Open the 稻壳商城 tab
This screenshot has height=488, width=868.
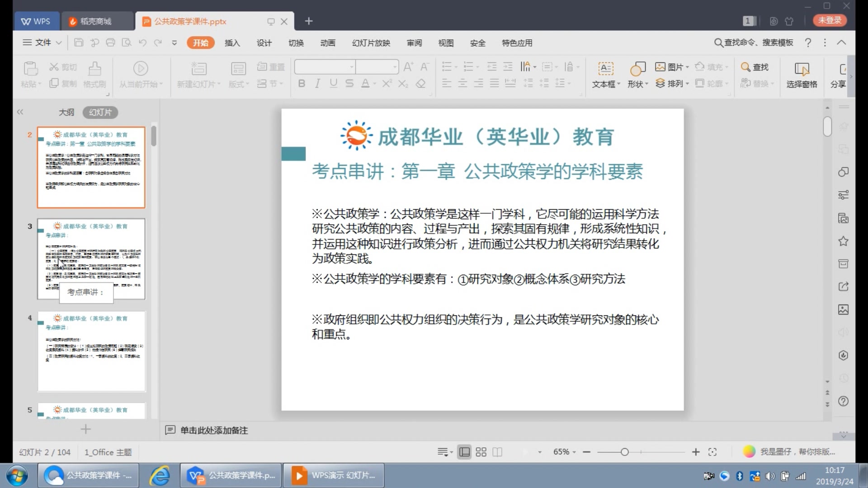coord(97,21)
